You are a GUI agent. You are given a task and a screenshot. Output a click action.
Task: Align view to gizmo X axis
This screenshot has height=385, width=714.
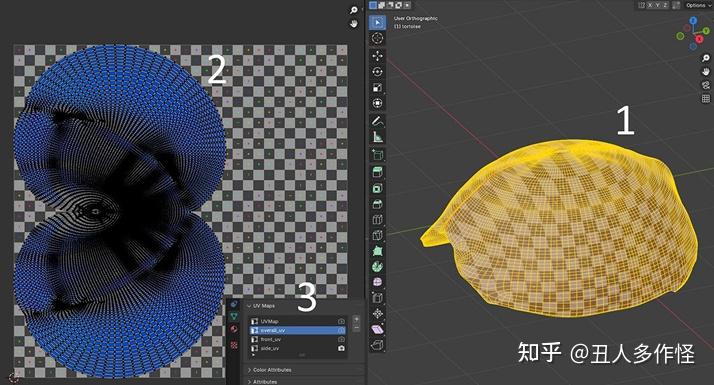point(700,39)
